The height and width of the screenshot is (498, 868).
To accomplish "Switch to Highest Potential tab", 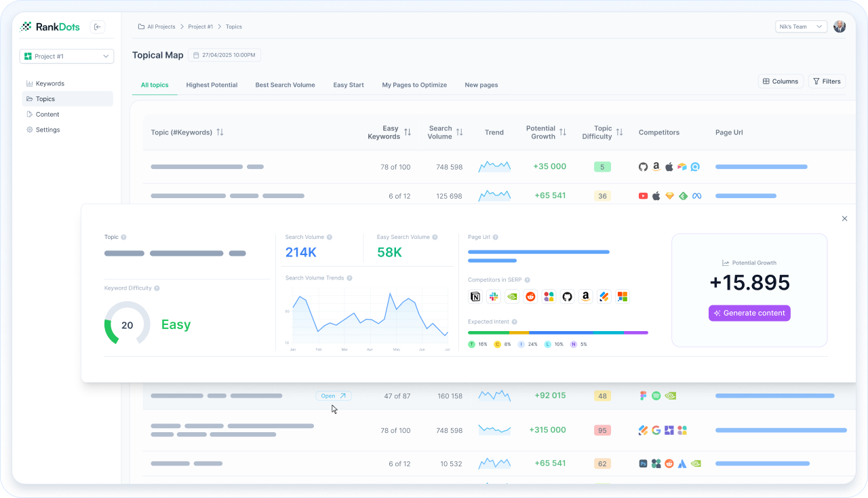I will (212, 85).
